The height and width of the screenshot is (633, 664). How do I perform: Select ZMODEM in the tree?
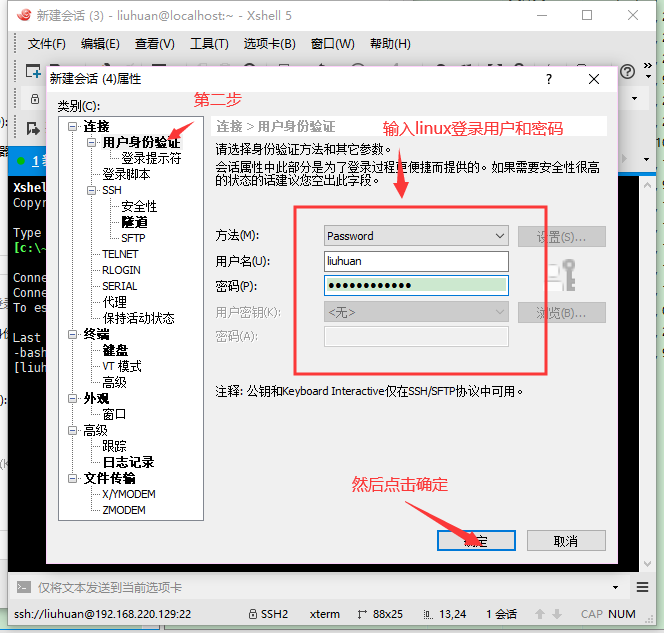pos(124,510)
